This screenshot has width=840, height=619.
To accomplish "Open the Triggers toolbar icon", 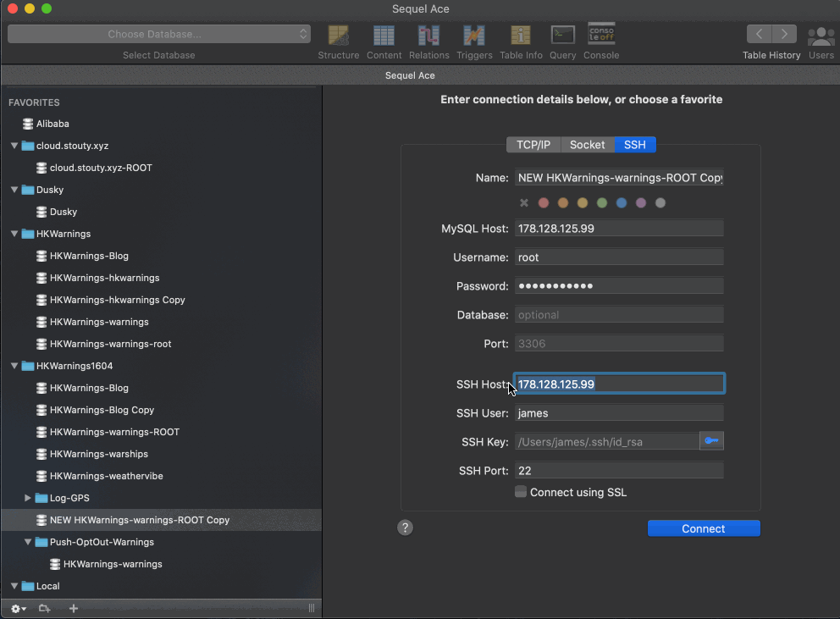I will tap(474, 36).
